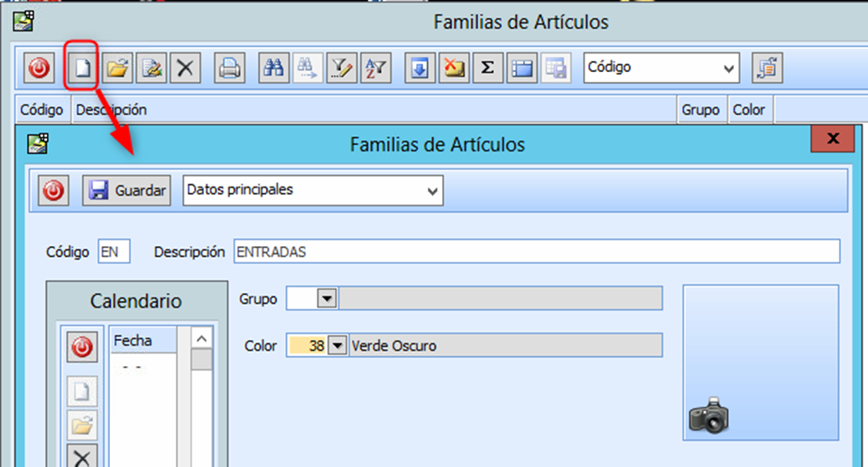Open the Código sort dropdown
This screenshot has width=868, height=467.
(728, 68)
